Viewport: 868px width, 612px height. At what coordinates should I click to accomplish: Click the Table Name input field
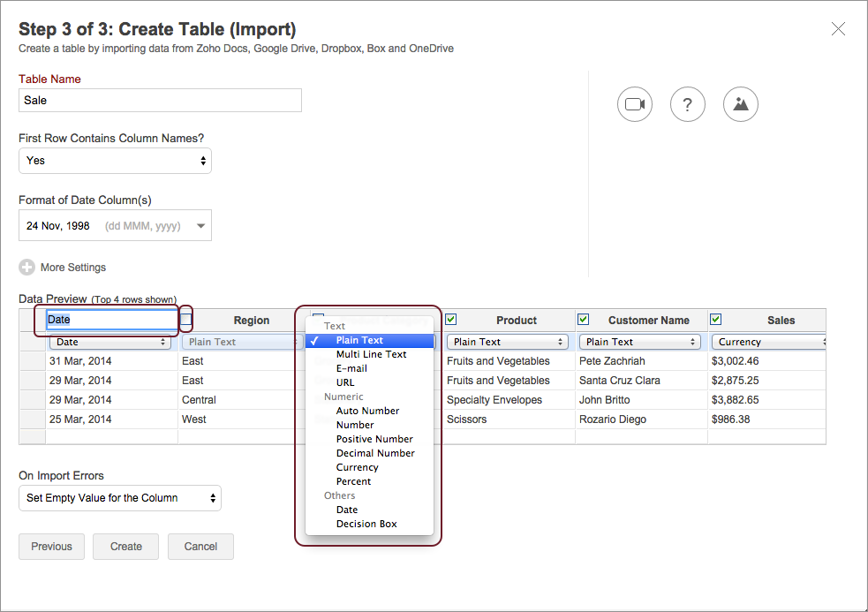pyautogui.click(x=160, y=101)
